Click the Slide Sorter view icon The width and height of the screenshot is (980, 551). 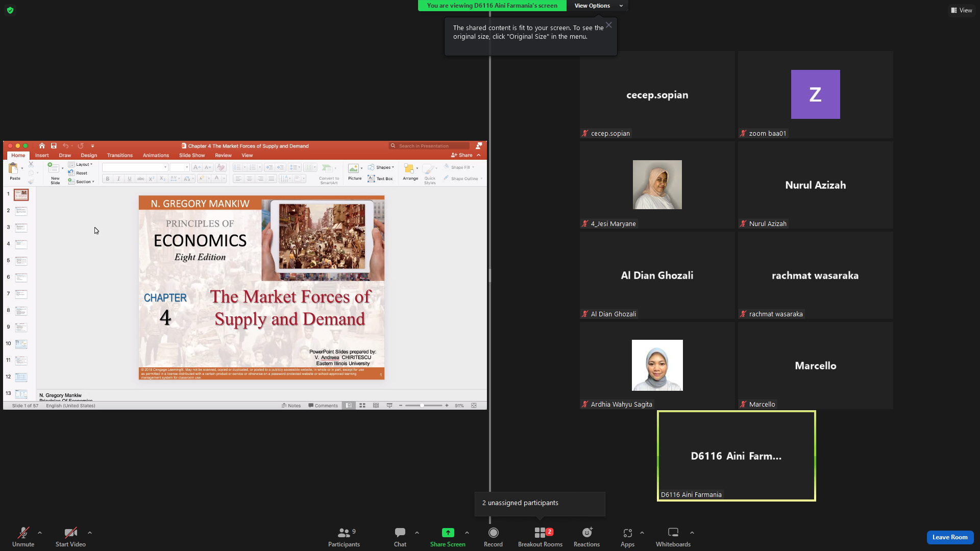tap(362, 406)
